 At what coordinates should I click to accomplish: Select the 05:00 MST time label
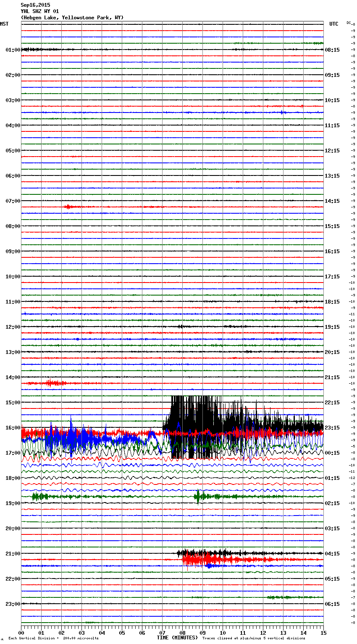click(13, 151)
